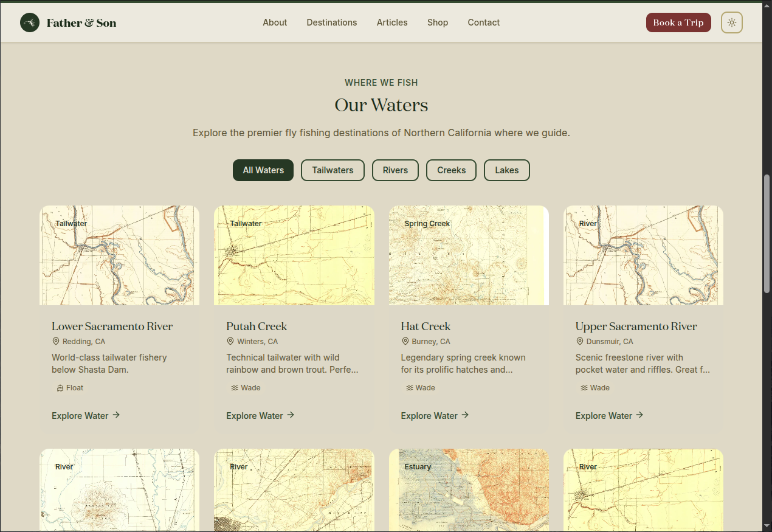Click the Wade waves icon under Hat Creek
Viewport: 772px width, 532px height.
(x=408, y=387)
